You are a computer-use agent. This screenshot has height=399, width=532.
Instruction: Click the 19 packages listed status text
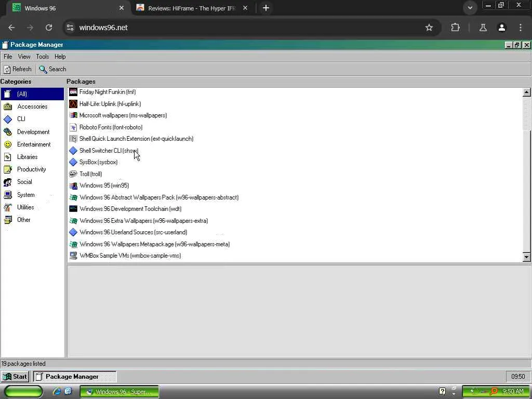[x=23, y=364]
